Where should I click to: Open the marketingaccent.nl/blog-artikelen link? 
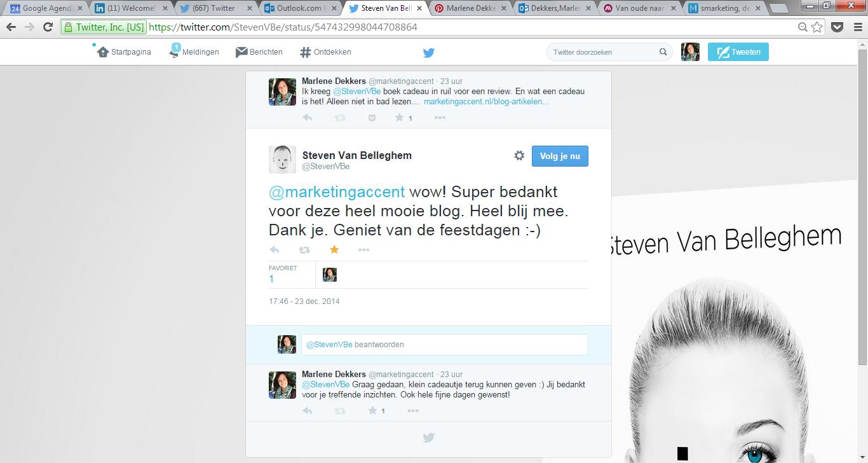click(487, 102)
